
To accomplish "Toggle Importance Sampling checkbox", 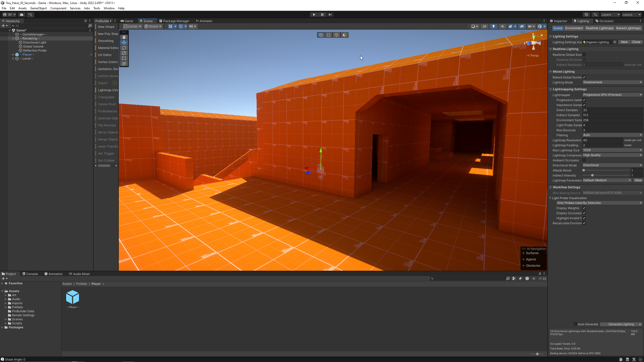I will pyautogui.click(x=584, y=105).
